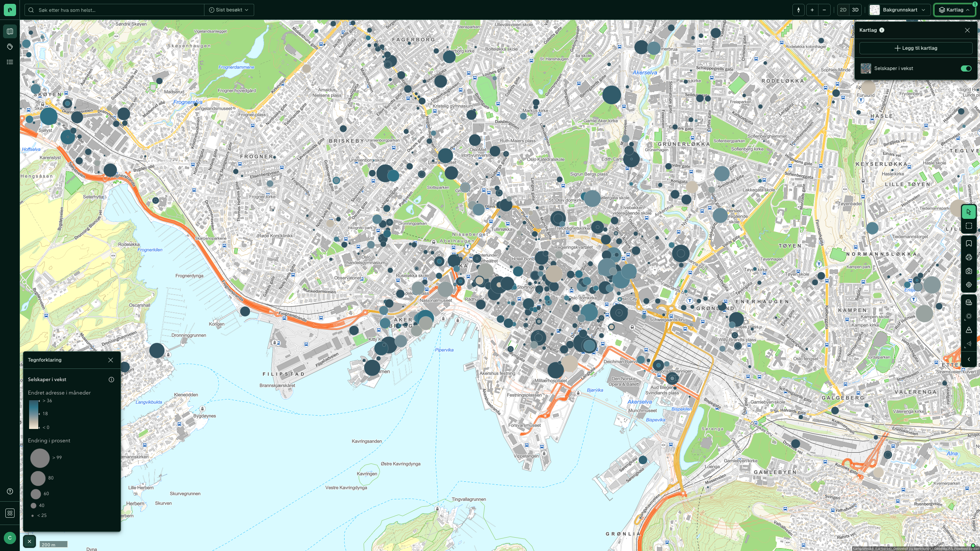Click the search field 'Søk etter hva som helst...'
This screenshot has height=551, width=980.
click(115, 10)
